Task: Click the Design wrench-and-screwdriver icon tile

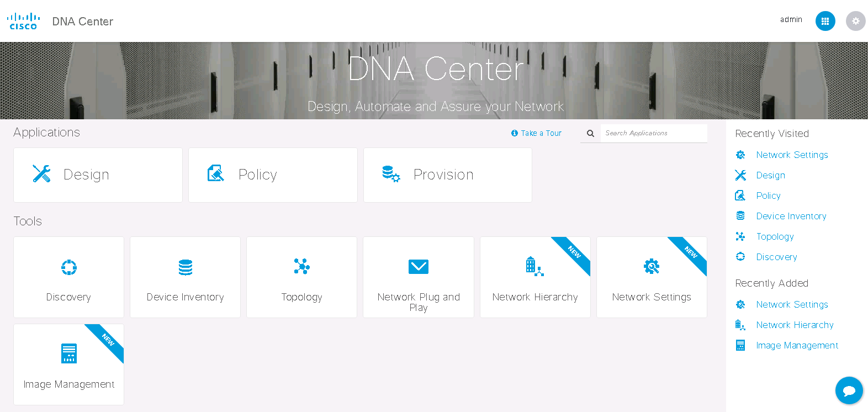Action: 41,174
